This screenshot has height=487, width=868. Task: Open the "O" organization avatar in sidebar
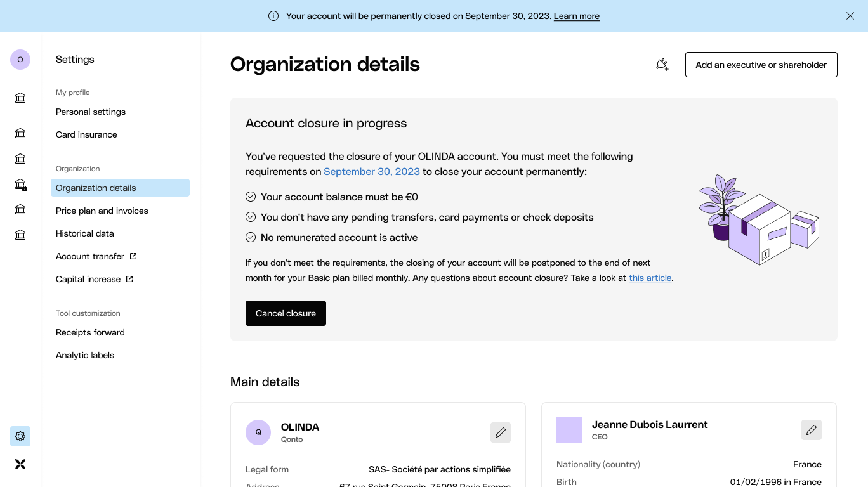20,60
